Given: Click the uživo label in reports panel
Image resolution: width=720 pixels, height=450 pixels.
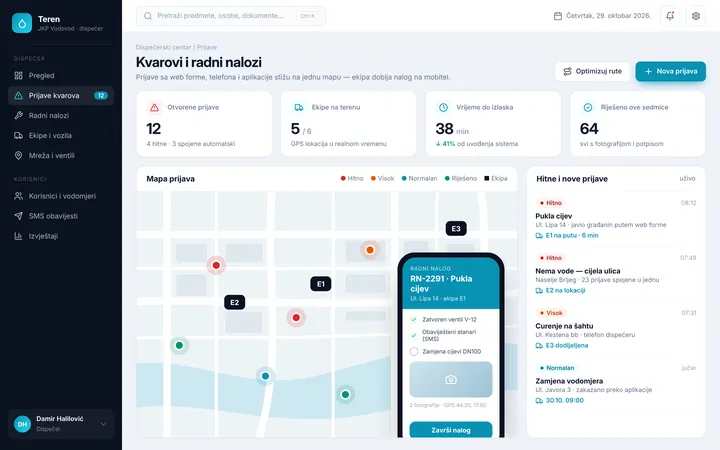Looking at the screenshot, I should coord(687,179).
